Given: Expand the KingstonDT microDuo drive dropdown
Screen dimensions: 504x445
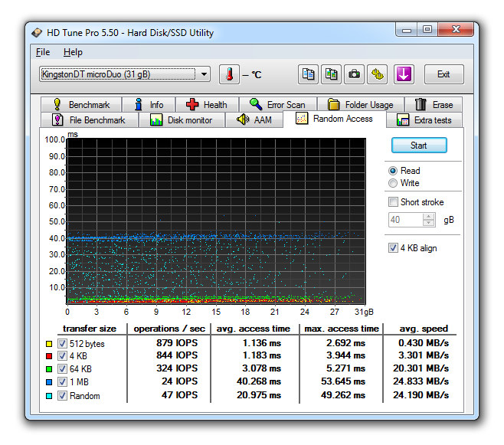Looking at the screenshot, I should coord(204,74).
